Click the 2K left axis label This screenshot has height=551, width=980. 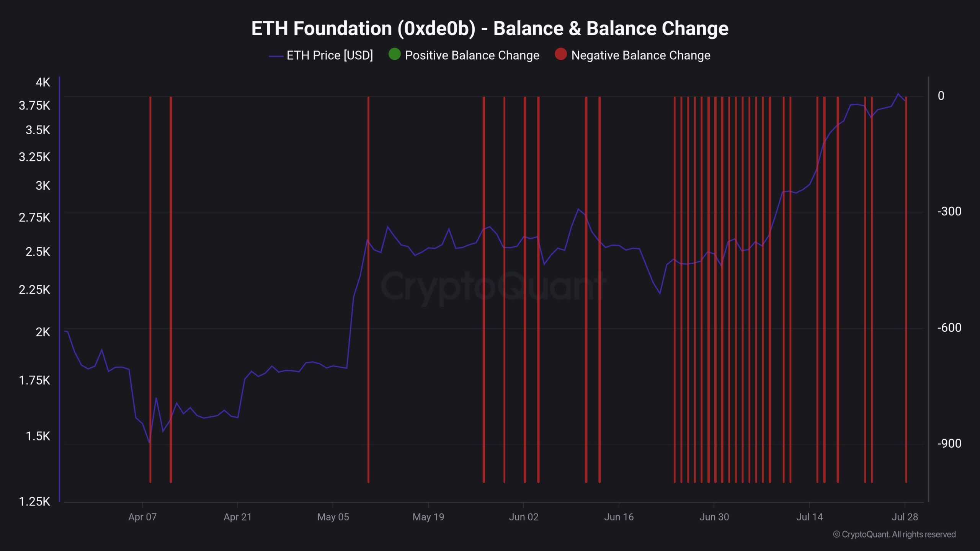pyautogui.click(x=42, y=332)
